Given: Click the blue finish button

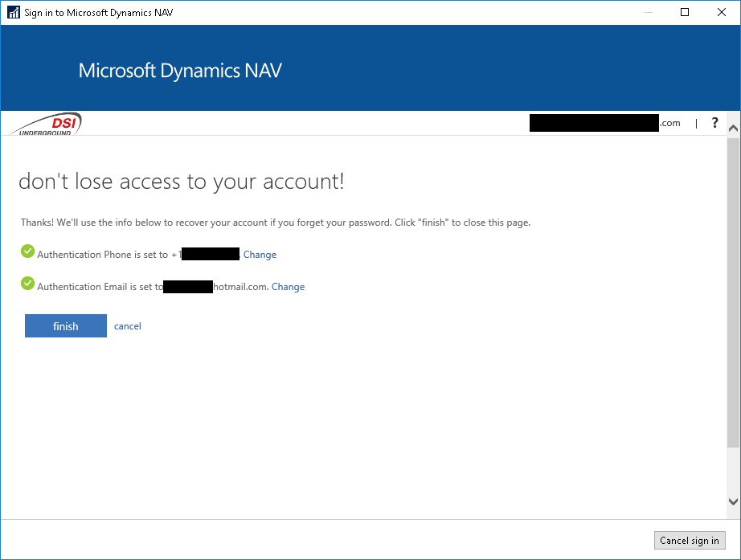Looking at the screenshot, I should point(66,325).
